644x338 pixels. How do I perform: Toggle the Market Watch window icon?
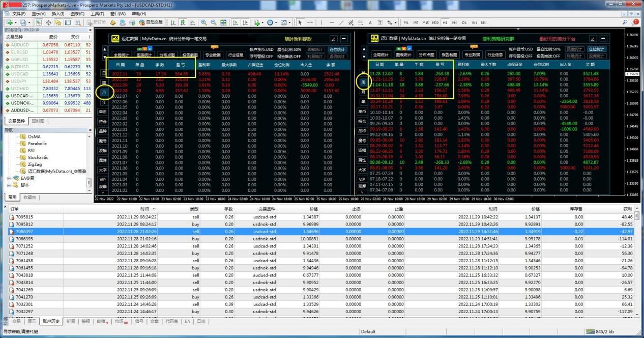click(x=39, y=22)
